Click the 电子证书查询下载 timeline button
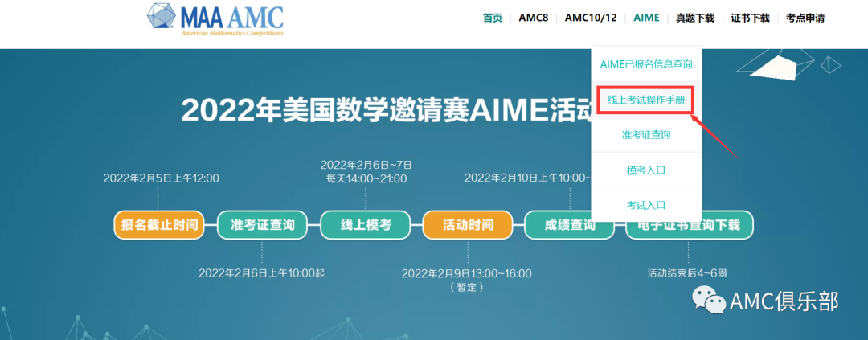 (689, 225)
